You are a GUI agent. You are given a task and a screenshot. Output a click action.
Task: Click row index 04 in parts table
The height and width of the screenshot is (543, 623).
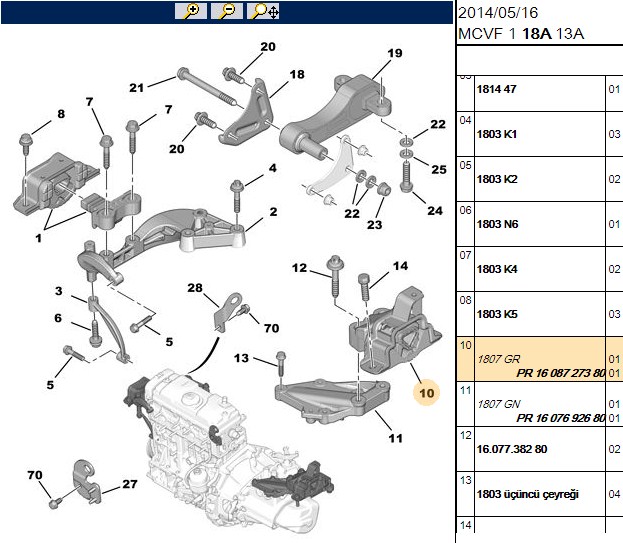[465, 120]
